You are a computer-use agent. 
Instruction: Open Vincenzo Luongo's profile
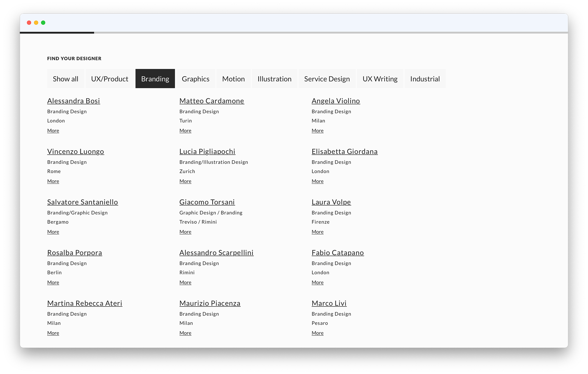[x=76, y=151]
